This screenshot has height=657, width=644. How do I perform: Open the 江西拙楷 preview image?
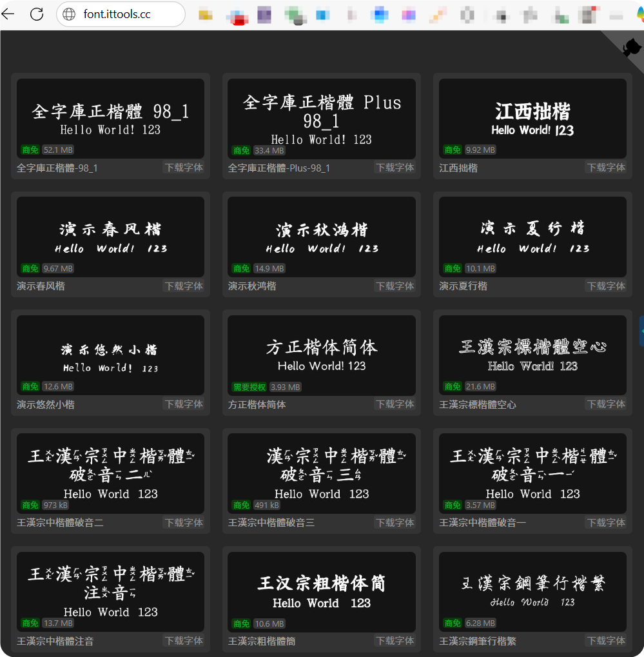(x=532, y=119)
